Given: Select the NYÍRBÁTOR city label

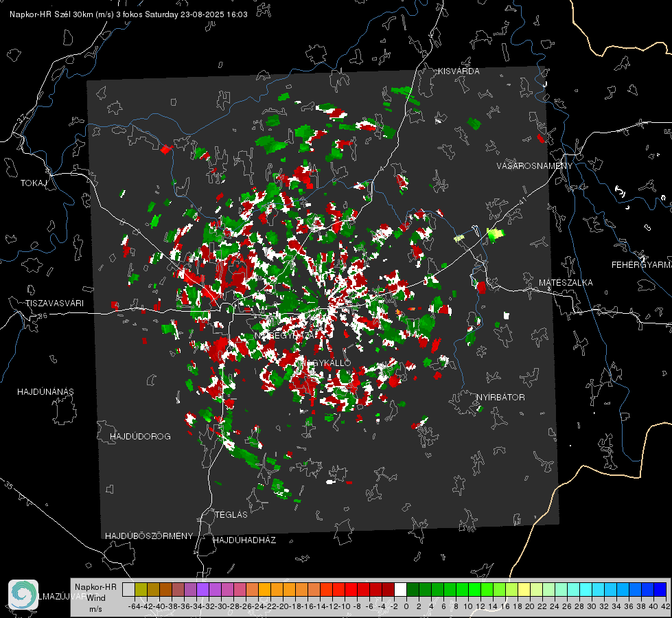Looking at the screenshot, I should pos(500,398).
